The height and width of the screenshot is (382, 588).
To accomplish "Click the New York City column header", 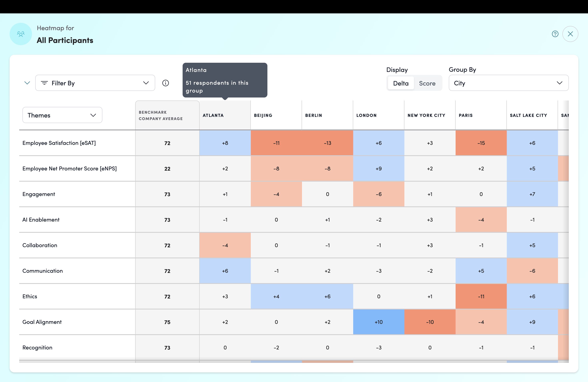I will [426, 115].
